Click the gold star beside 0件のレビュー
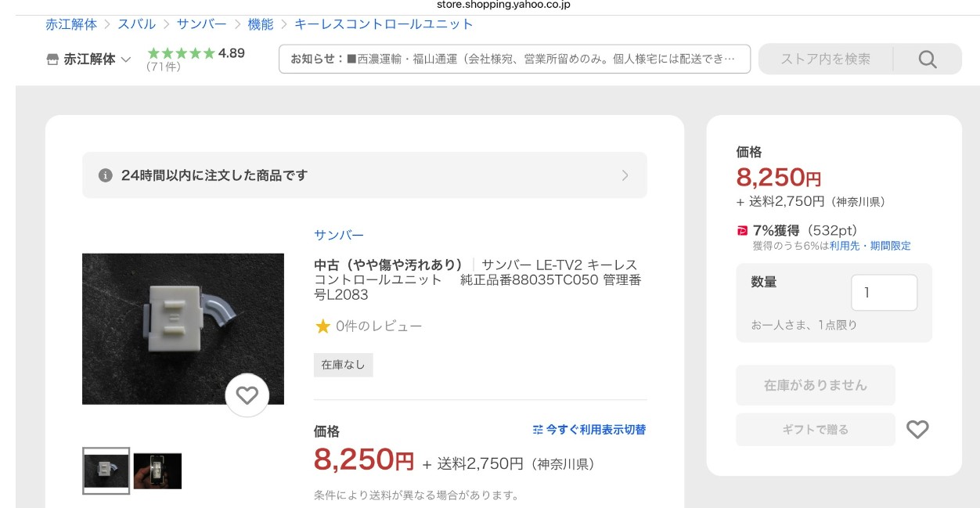 coord(323,326)
